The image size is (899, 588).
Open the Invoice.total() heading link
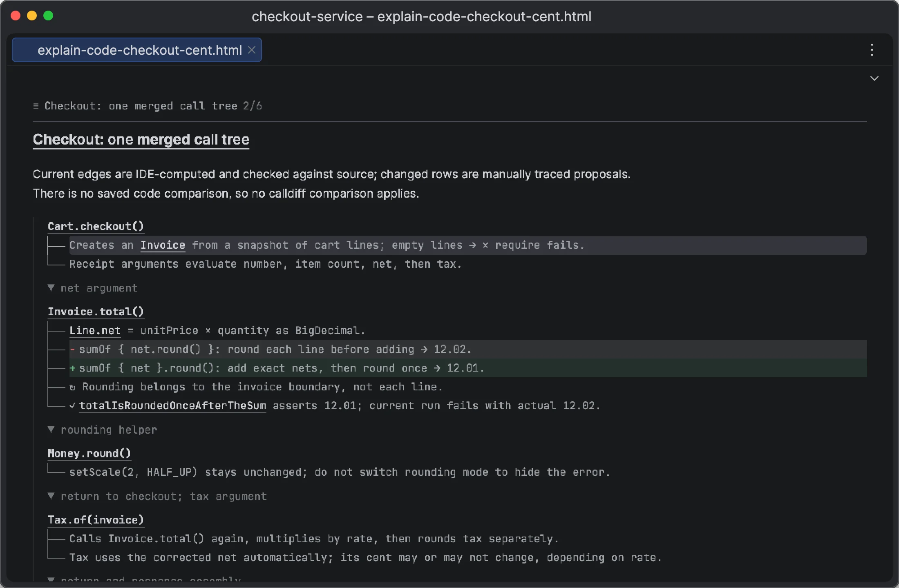coord(96,312)
